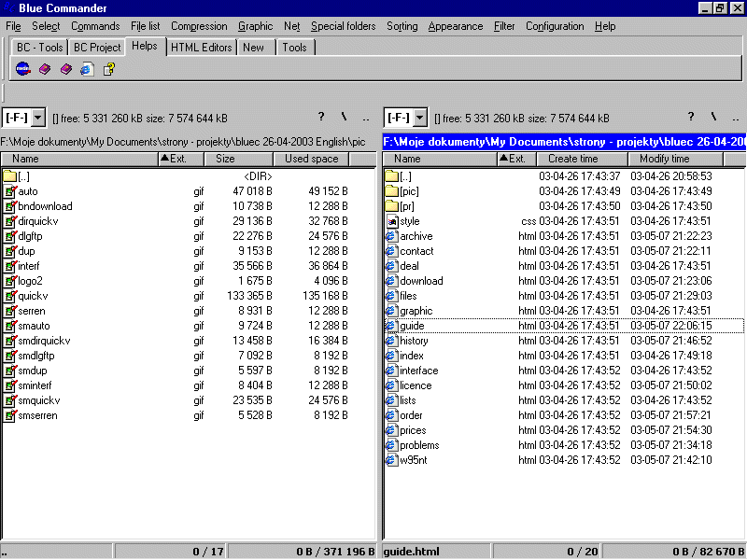This screenshot has width=747, height=560.
Task: Click the deal html file icon
Action: tap(391, 266)
